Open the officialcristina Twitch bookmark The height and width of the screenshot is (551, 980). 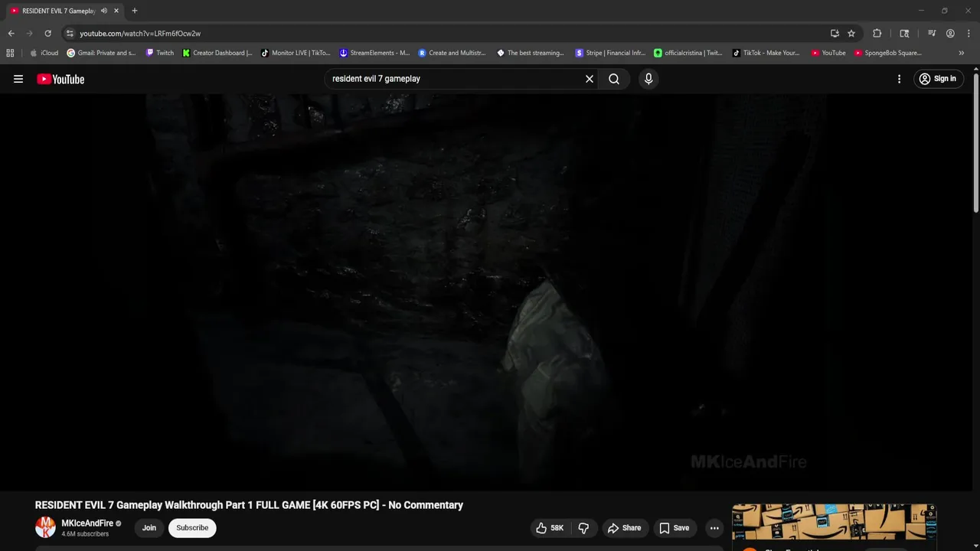(688, 53)
